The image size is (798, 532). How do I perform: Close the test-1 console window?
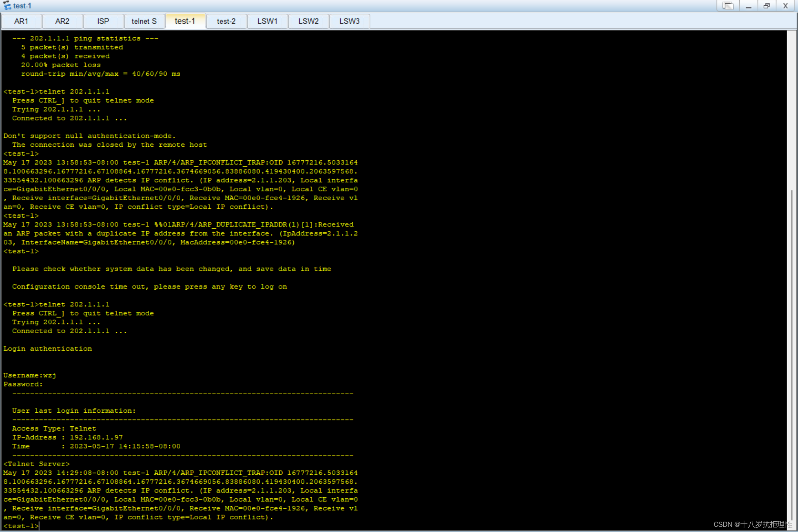tap(785, 6)
